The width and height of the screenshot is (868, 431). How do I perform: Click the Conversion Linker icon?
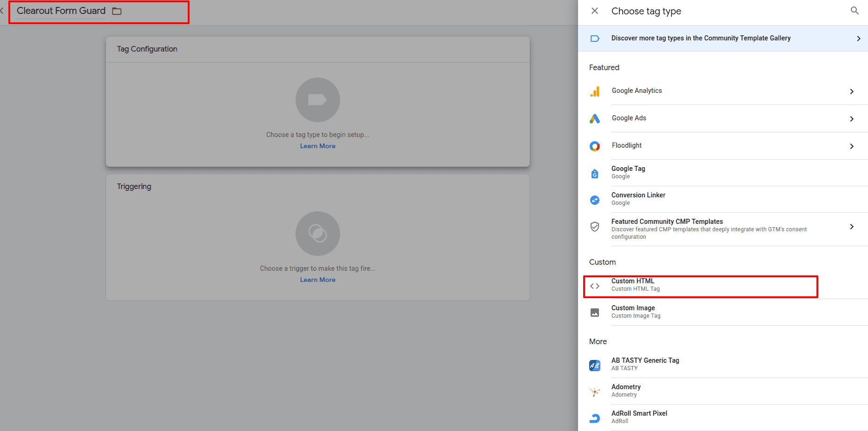point(595,200)
